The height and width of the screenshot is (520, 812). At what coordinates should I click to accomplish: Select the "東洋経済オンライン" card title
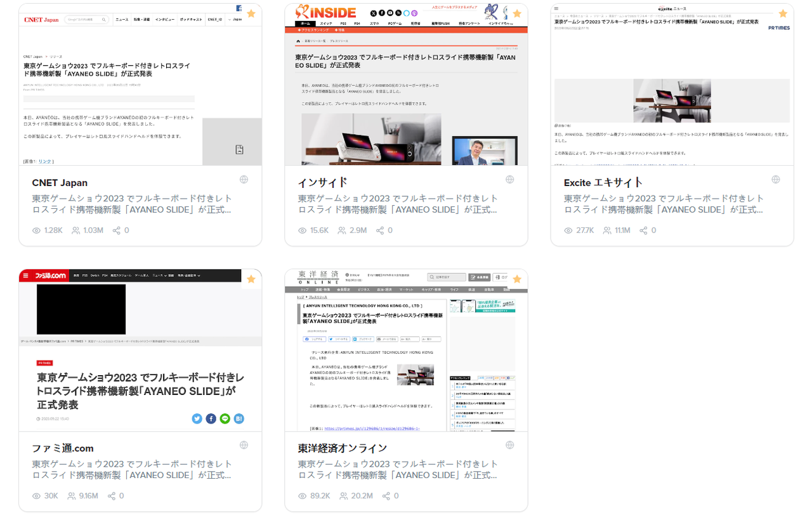(x=343, y=448)
